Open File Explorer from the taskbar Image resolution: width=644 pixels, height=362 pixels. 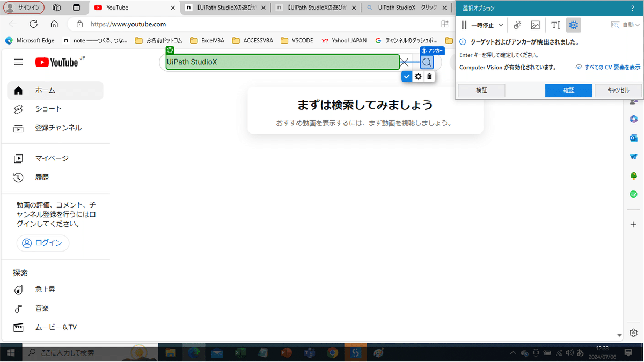(171, 352)
